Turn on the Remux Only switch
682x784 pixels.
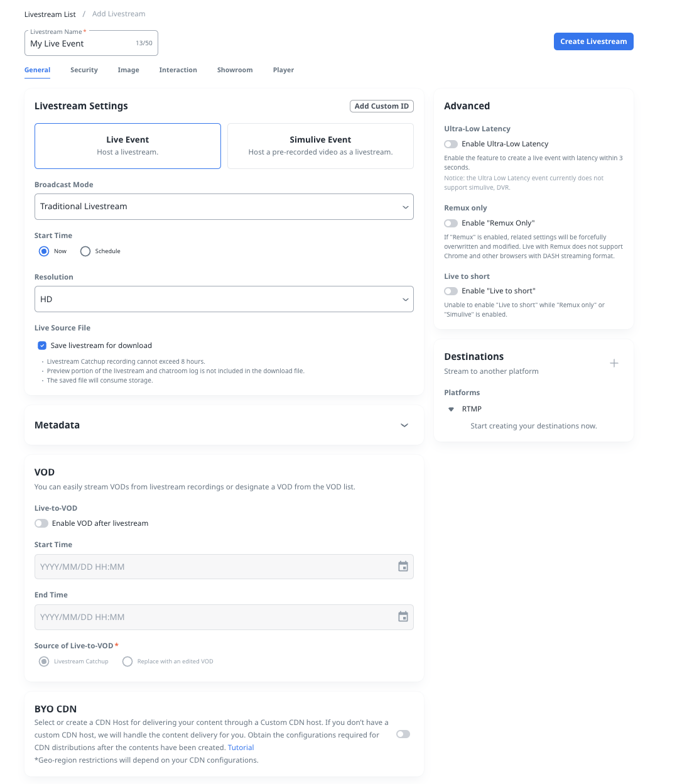point(451,223)
